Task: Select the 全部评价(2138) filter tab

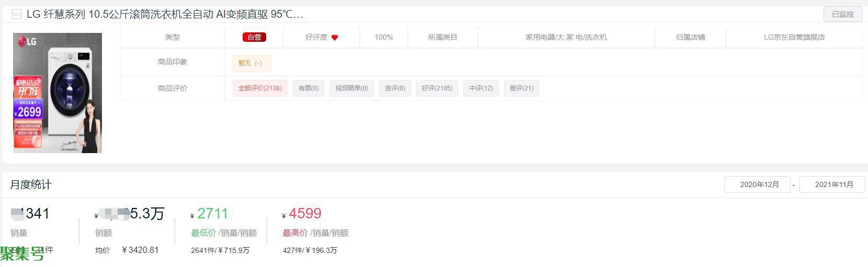Action: 260,88
